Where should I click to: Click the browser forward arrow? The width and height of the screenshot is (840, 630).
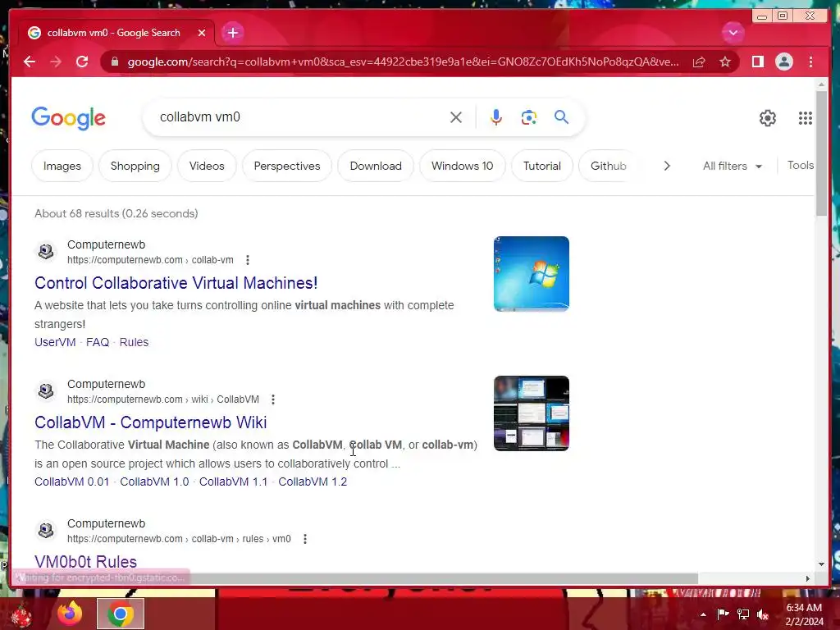[x=56, y=62]
